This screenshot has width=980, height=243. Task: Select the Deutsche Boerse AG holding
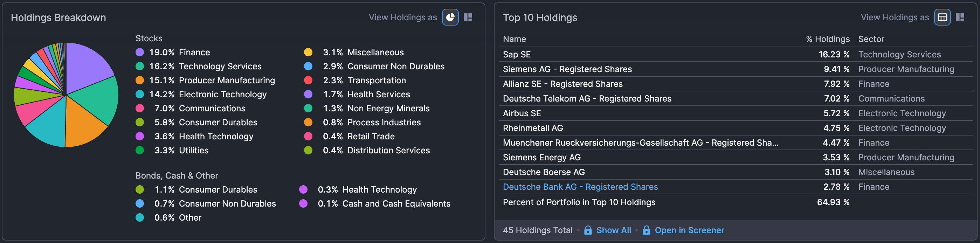(544, 172)
